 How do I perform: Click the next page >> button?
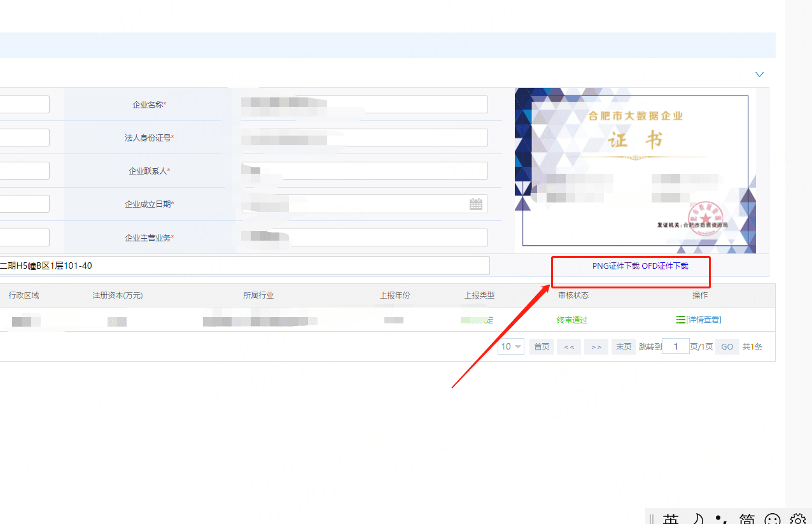(596, 347)
